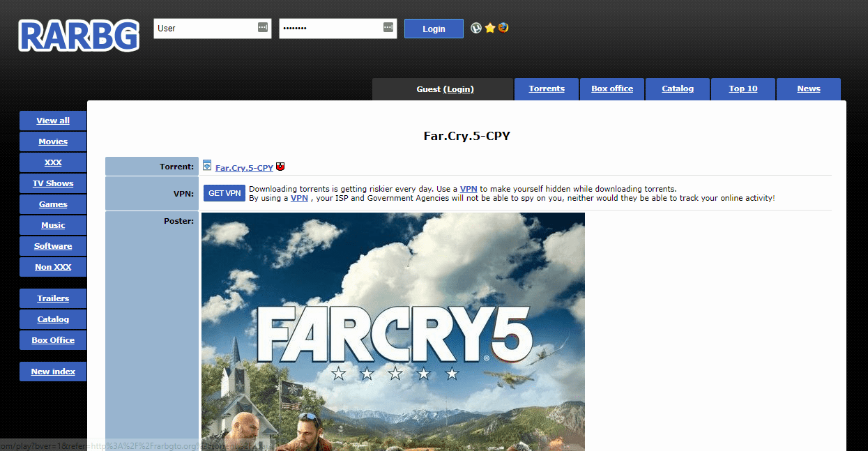This screenshot has height=451, width=868.
Task: Click the torrent file download icon
Action: click(207, 166)
